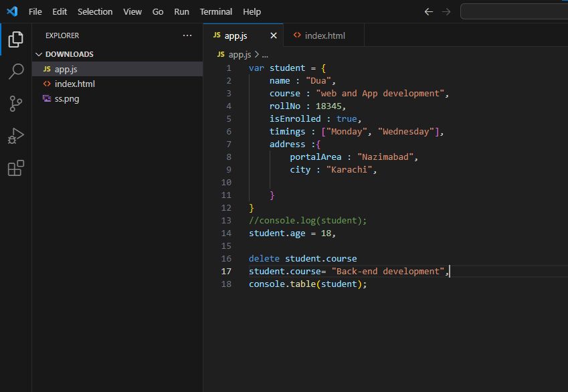Click line number 17 in the gutter
Image resolution: width=568 pixels, height=392 pixels.
click(x=226, y=271)
